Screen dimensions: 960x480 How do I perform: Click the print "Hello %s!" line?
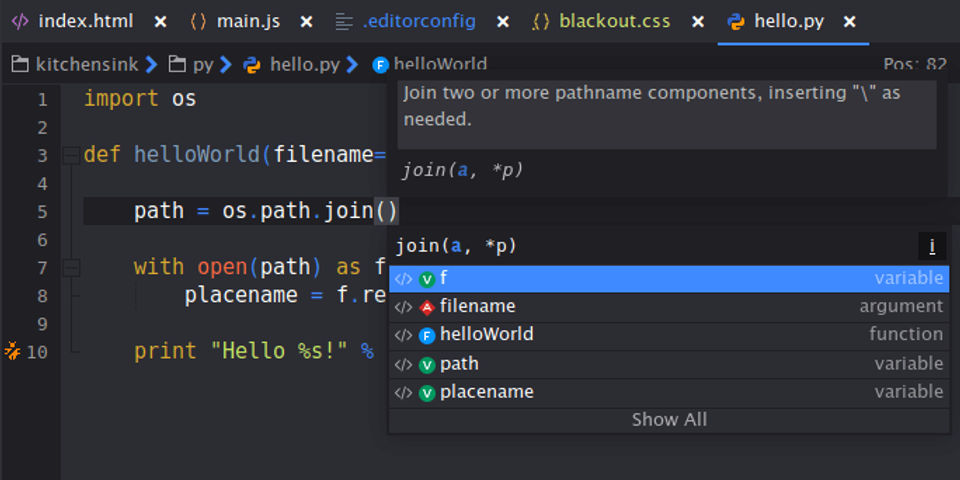click(253, 351)
